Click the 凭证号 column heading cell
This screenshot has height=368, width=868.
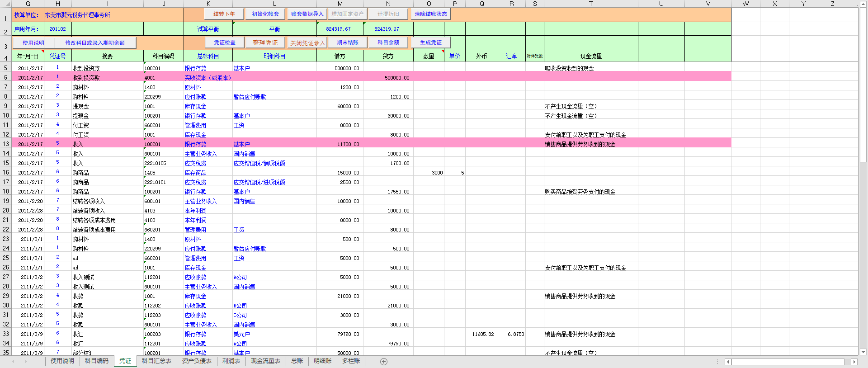tap(57, 56)
